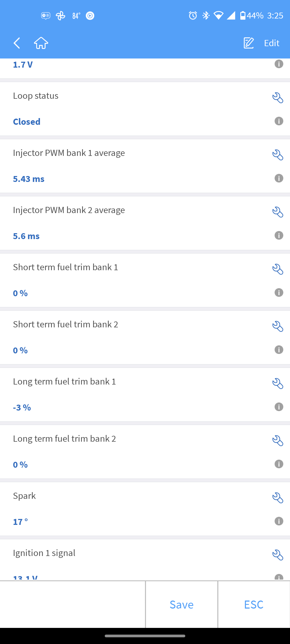Go to the home screen icon
The image size is (290, 644).
(41, 43)
